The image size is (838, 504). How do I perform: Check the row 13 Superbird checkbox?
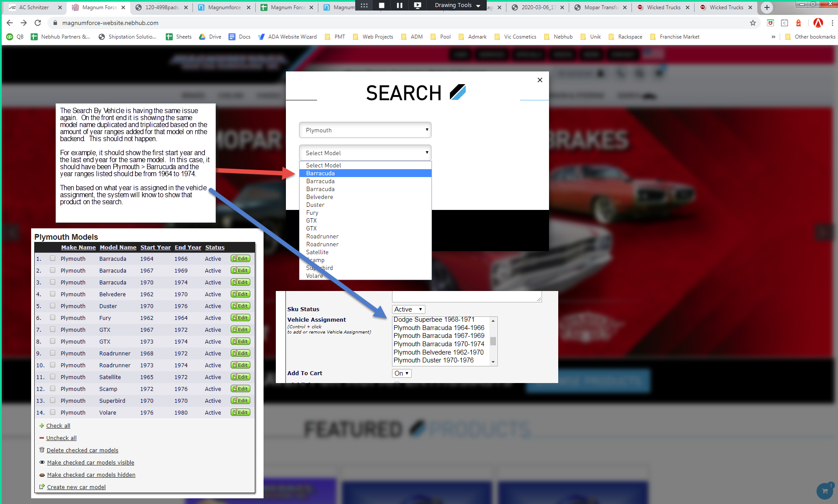pos(53,401)
